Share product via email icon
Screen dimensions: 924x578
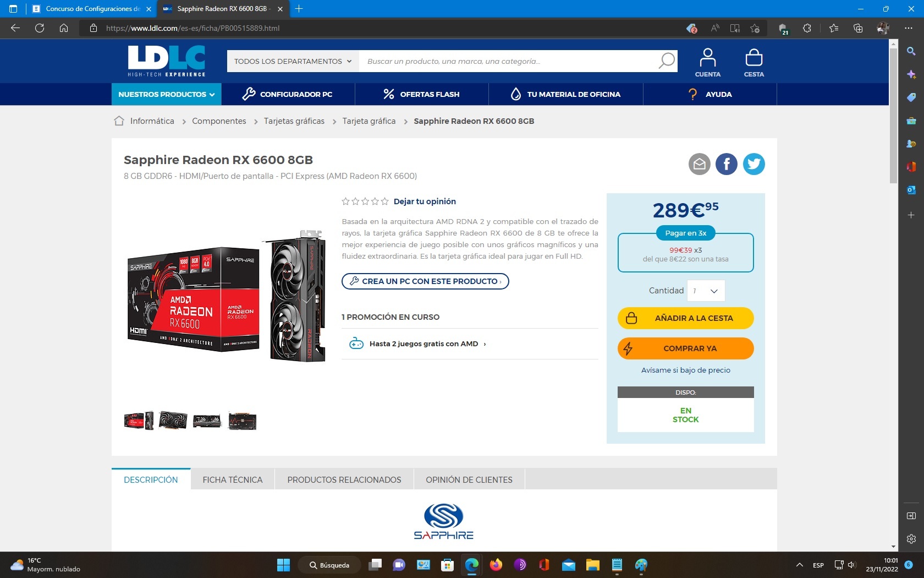tap(699, 164)
